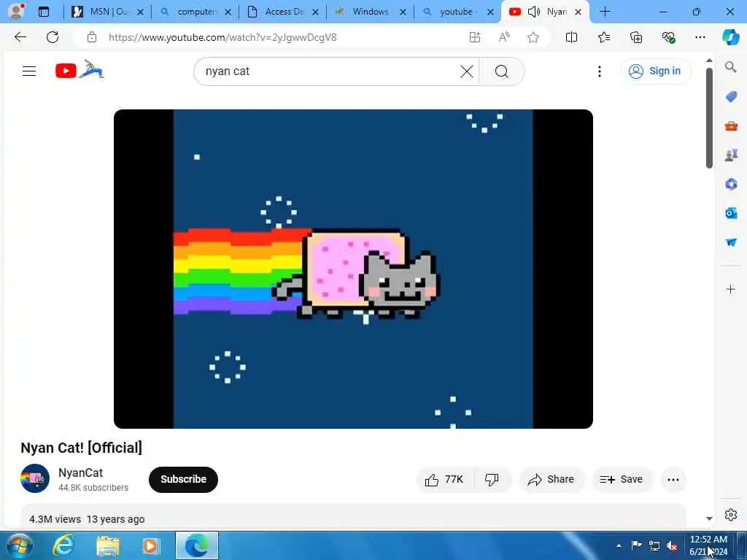Show hidden tray icons arrow

point(619,546)
